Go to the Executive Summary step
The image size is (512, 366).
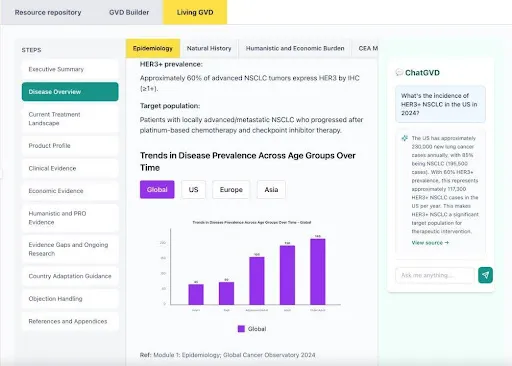[70, 69]
